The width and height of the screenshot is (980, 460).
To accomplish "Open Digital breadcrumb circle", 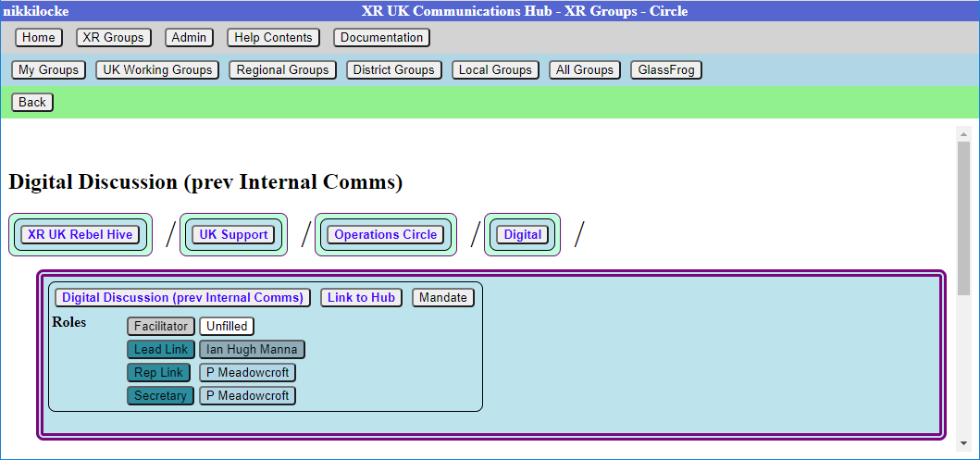I will click(x=523, y=235).
